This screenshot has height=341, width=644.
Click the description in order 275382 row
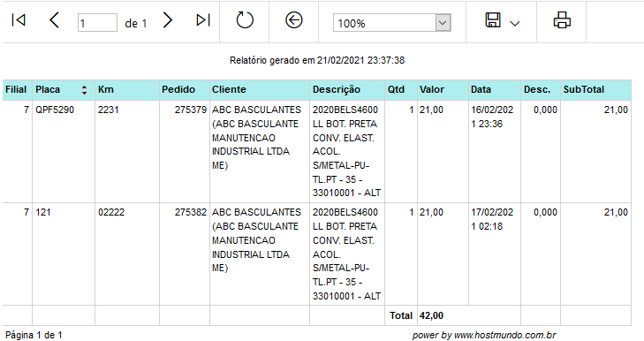346,254
